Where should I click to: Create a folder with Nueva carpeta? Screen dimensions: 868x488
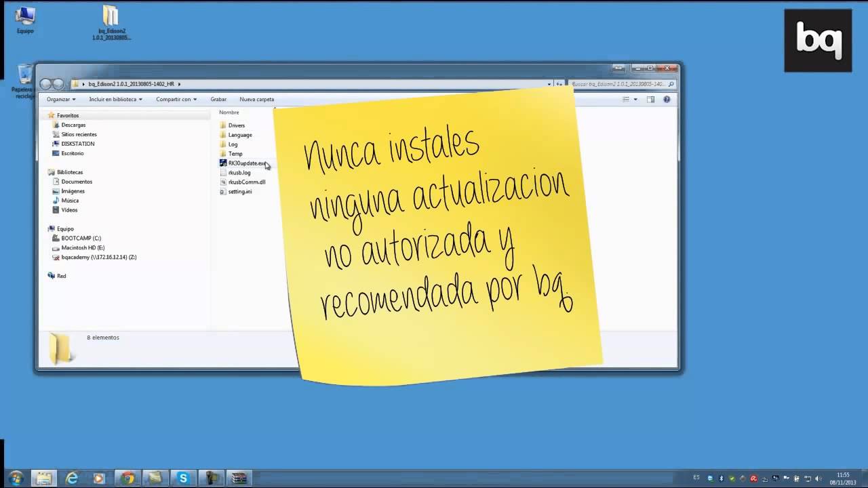(x=257, y=100)
